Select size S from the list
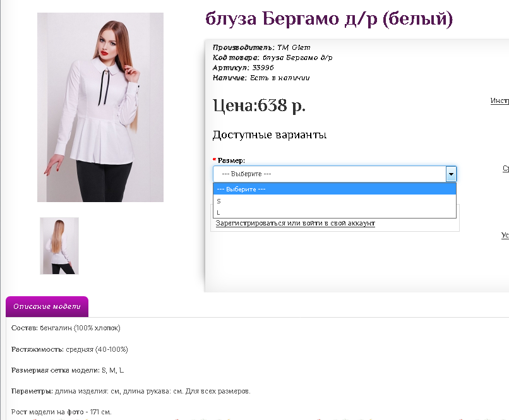Image resolution: width=509 pixels, height=420 pixels. (x=335, y=201)
